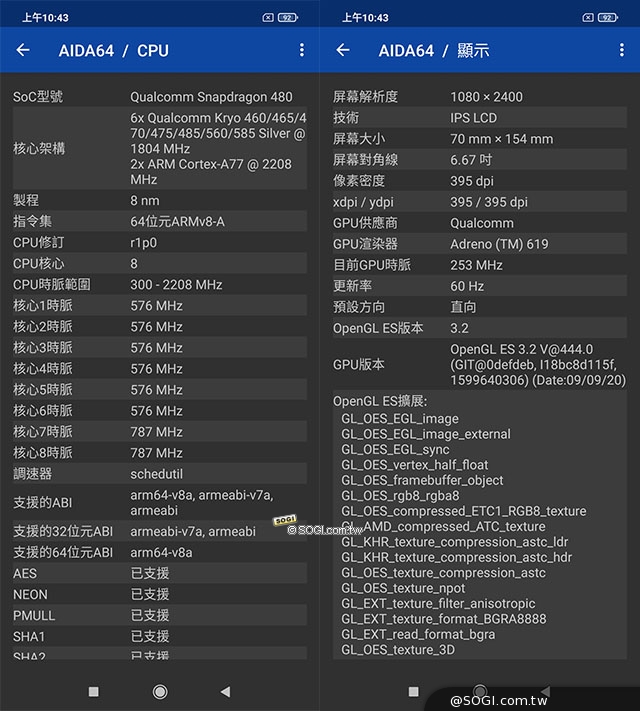This screenshot has width=640, height=711.
Task: Select 像素密度 row
Action: click(480, 181)
